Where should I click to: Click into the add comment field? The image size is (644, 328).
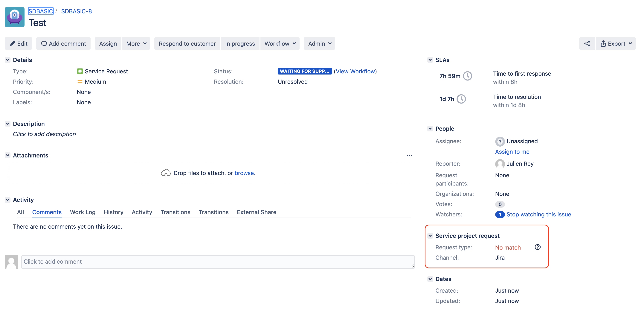pos(217,262)
